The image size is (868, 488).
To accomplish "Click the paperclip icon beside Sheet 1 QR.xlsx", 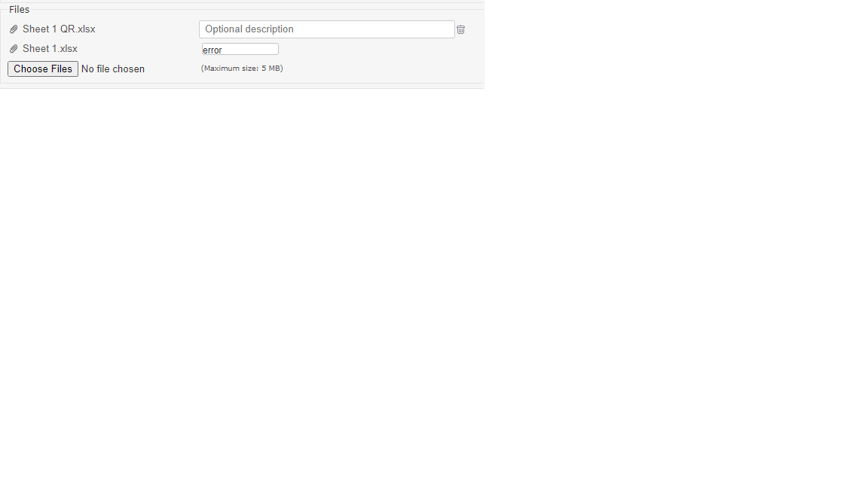I will [x=14, y=29].
